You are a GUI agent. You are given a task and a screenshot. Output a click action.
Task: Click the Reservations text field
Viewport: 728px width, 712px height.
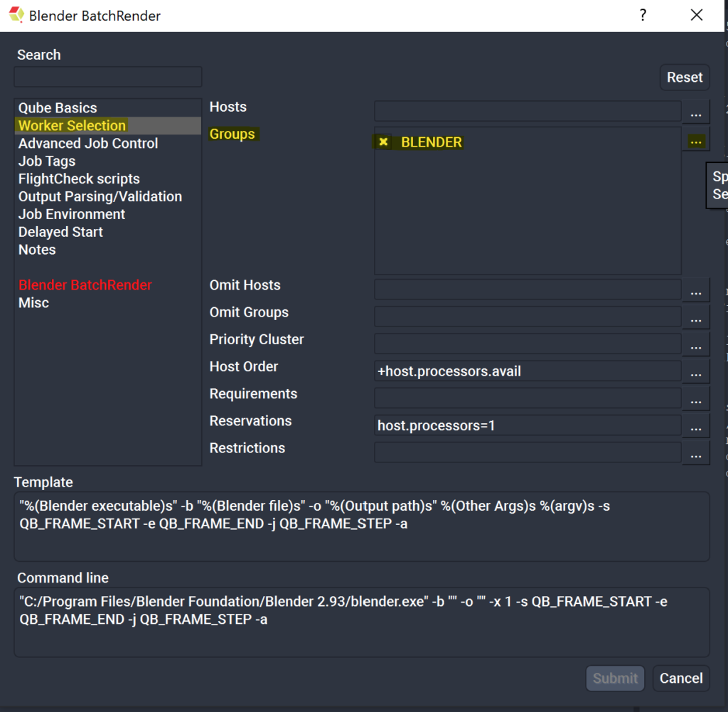point(527,426)
